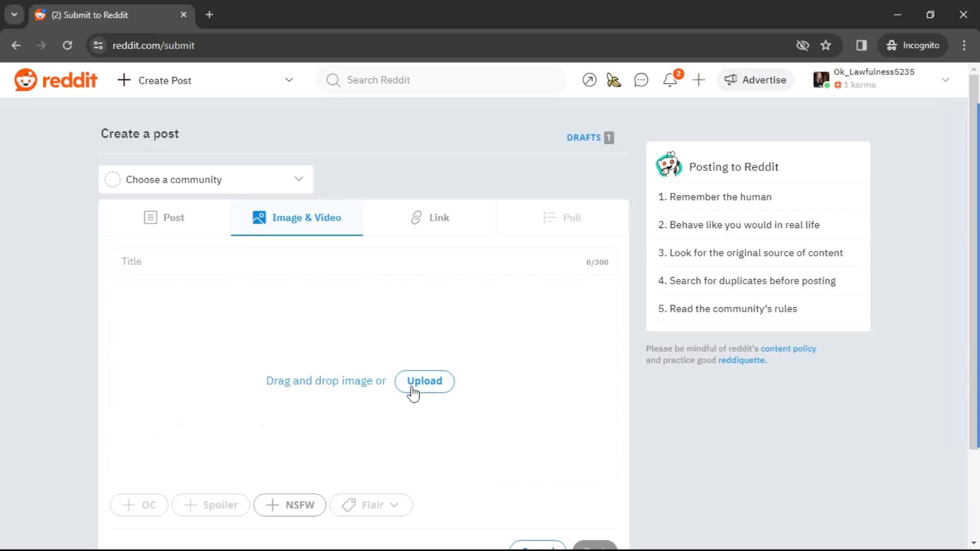Open the DRAFTS panel with badge
The height and width of the screenshot is (551, 980).
tap(590, 137)
